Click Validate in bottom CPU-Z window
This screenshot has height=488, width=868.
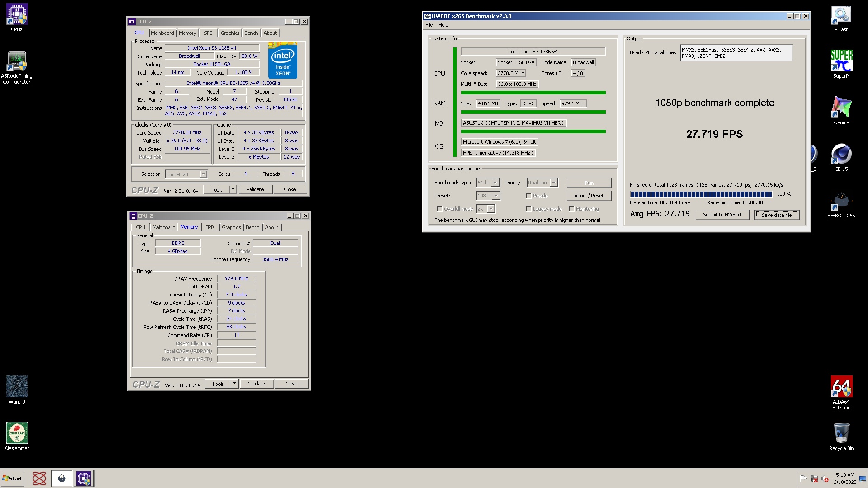[256, 384]
